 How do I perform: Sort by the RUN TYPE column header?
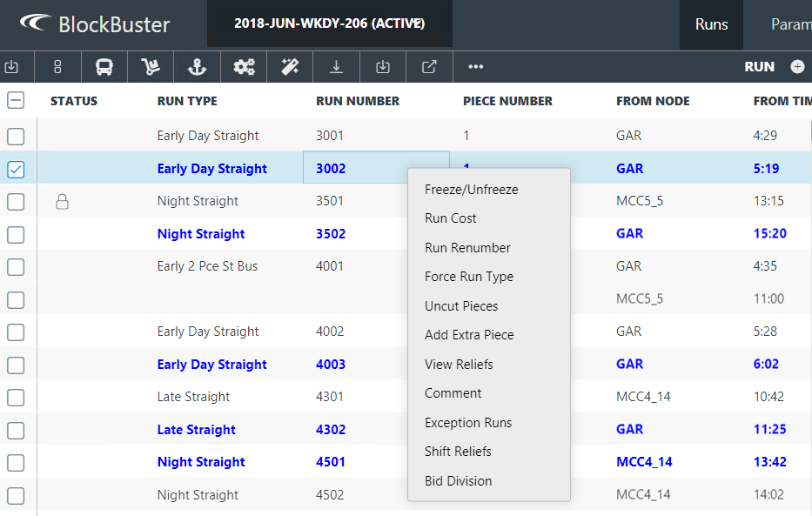[187, 101]
